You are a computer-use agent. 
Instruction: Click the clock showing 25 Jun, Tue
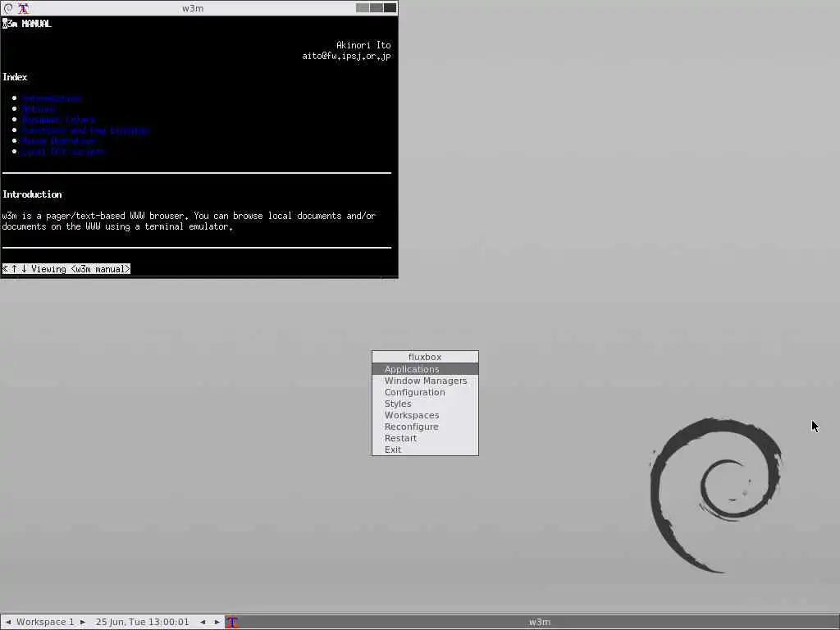(x=143, y=622)
